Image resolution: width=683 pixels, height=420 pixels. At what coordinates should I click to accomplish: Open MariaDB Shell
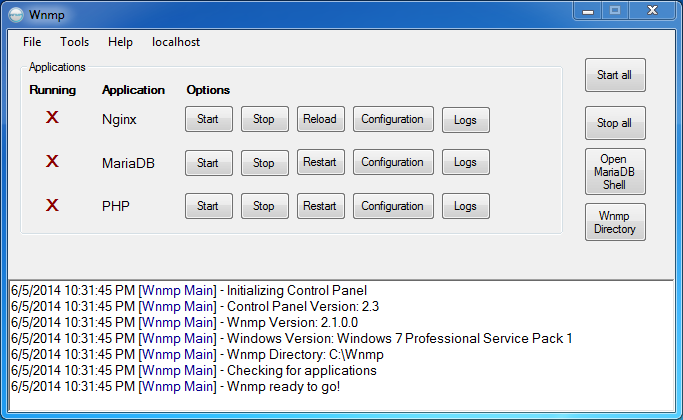pos(615,172)
